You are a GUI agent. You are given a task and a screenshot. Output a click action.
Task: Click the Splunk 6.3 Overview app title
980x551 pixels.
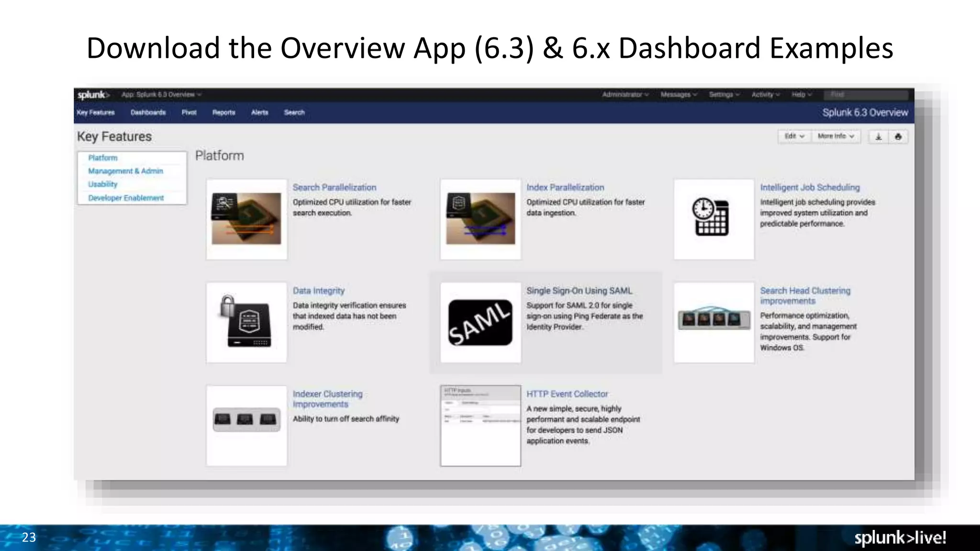point(865,113)
